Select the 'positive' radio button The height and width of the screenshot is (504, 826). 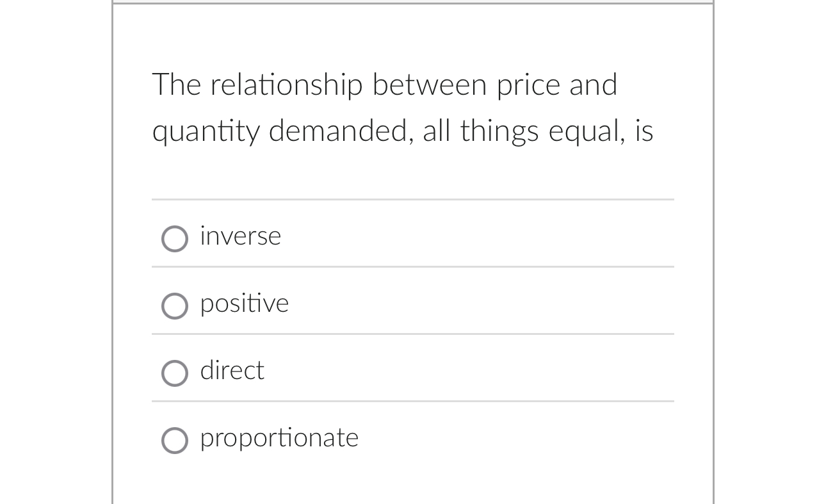[x=175, y=306]
